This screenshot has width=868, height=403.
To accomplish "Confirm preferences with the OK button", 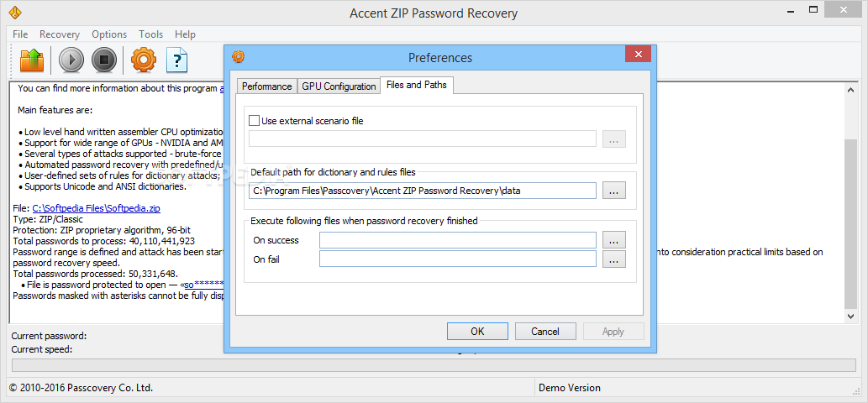I will 477,331.
